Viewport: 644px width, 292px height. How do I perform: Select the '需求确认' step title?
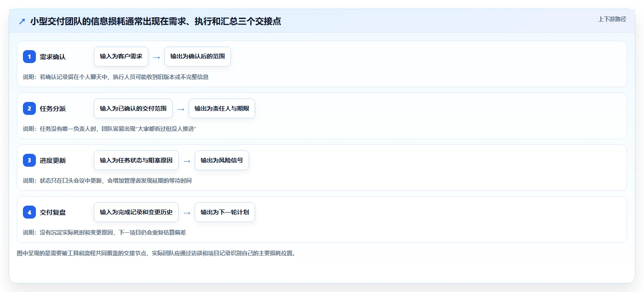point(53,57)
